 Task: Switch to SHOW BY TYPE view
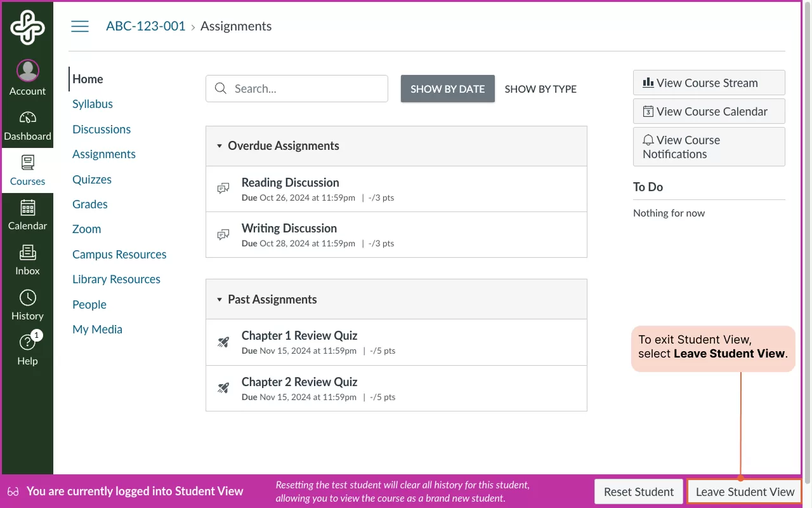coord(540,89)
